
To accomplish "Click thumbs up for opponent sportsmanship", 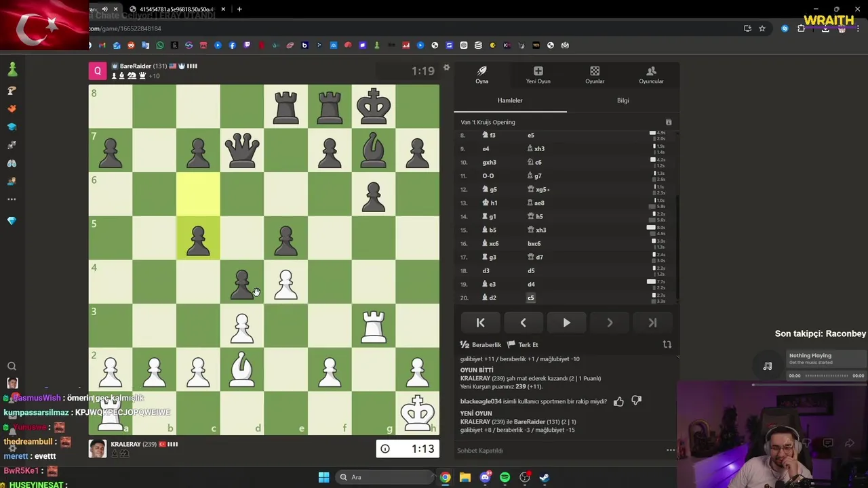I will pyautogui.click(x=618, y=402).
